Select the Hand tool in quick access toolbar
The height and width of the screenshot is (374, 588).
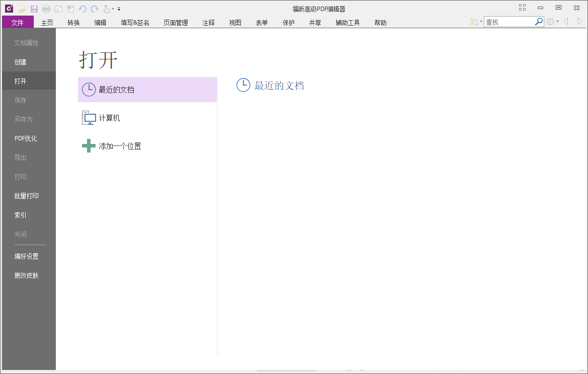(x=107, y=9)
